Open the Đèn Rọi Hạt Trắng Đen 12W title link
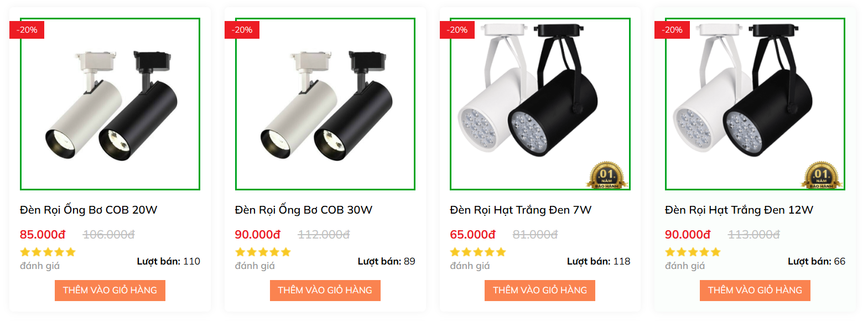 tap(739, 210)
